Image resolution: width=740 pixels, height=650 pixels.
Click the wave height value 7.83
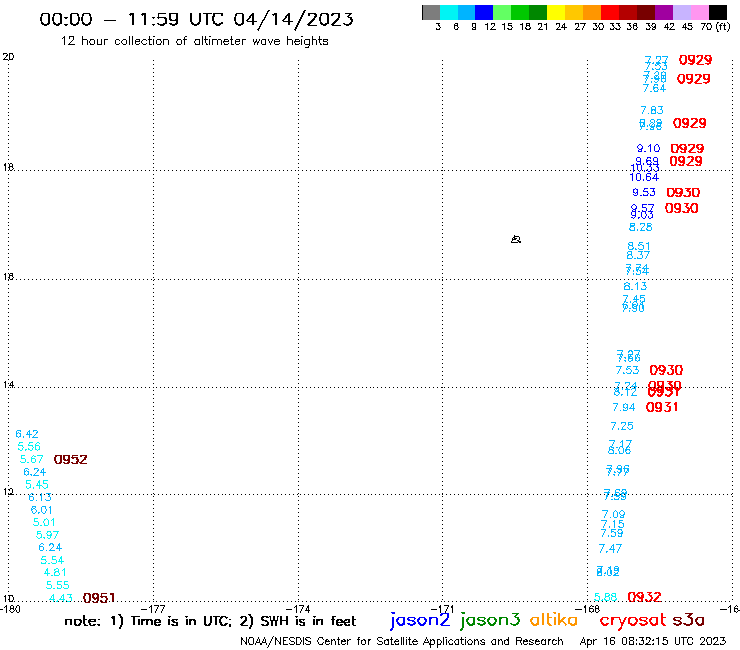point(652,110)
